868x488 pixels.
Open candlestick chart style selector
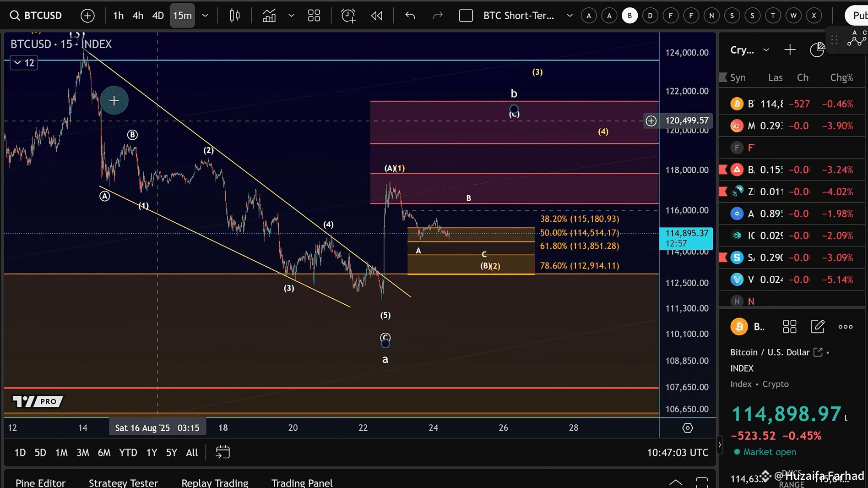point(234,16)
